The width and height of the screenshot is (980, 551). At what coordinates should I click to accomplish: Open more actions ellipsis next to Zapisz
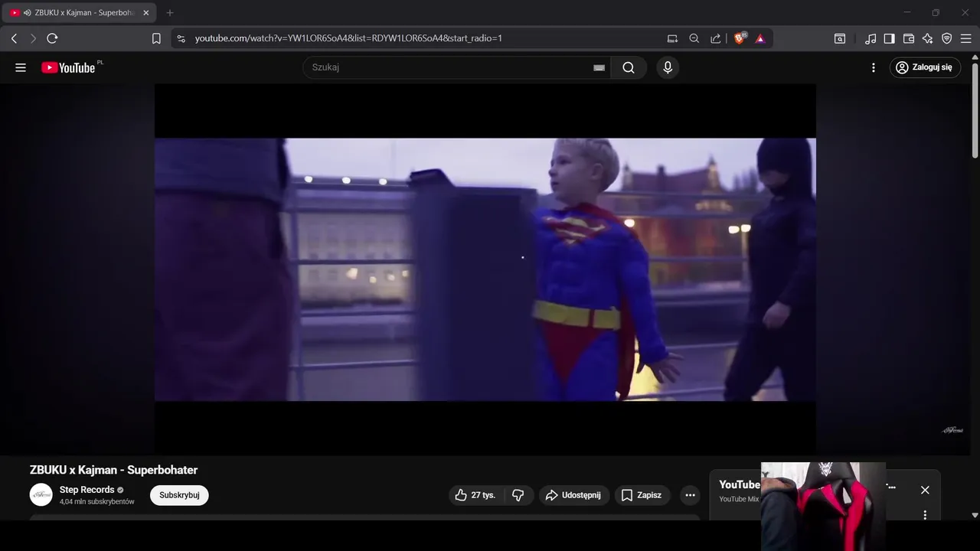coord(690,495)
